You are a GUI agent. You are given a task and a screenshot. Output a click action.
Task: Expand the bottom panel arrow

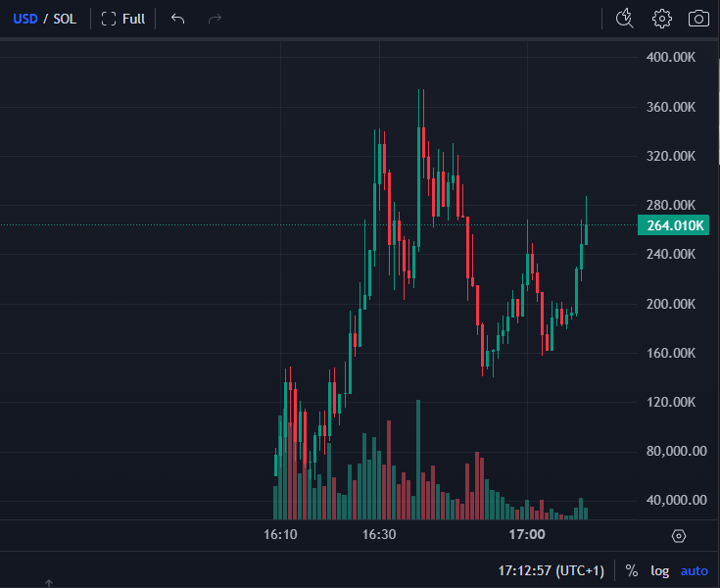tap(49, 583)
